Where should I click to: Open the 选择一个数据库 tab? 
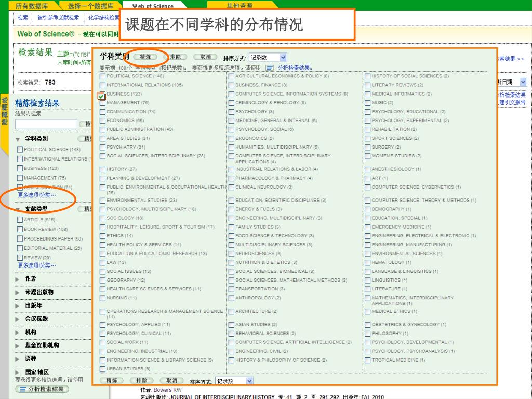point(90,6)
